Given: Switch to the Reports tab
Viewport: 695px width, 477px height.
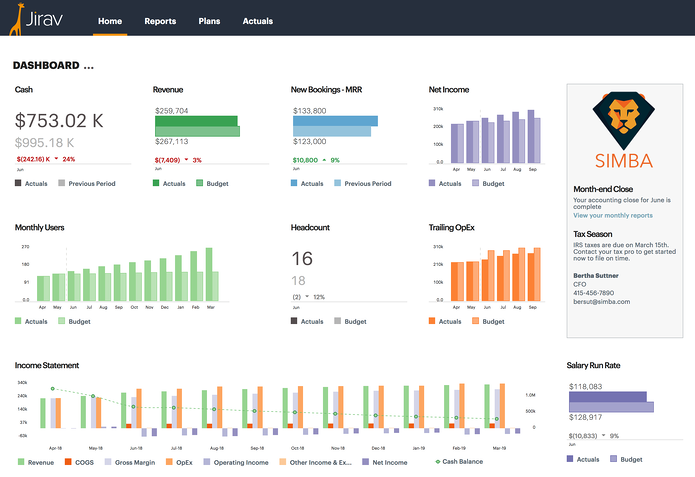Looking at the screenshot, I should tap(160, 21).
